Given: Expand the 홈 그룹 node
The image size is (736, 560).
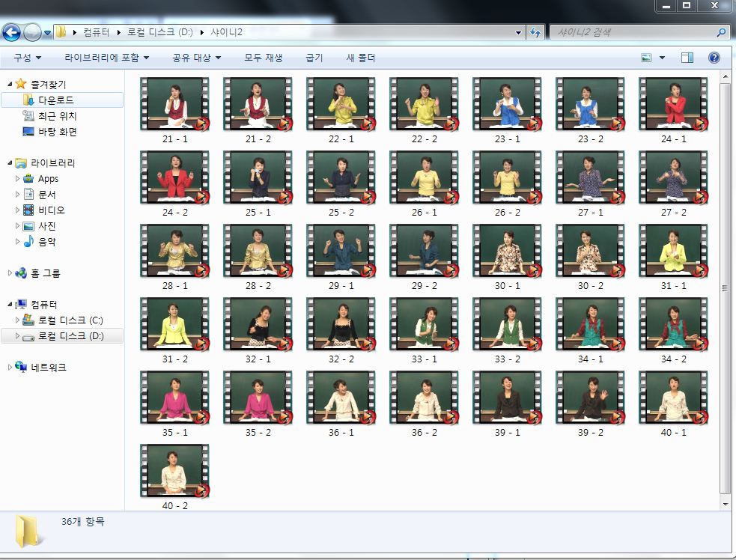Looking at the screenshot, I should pyautogui.click(x=10, y=273).
